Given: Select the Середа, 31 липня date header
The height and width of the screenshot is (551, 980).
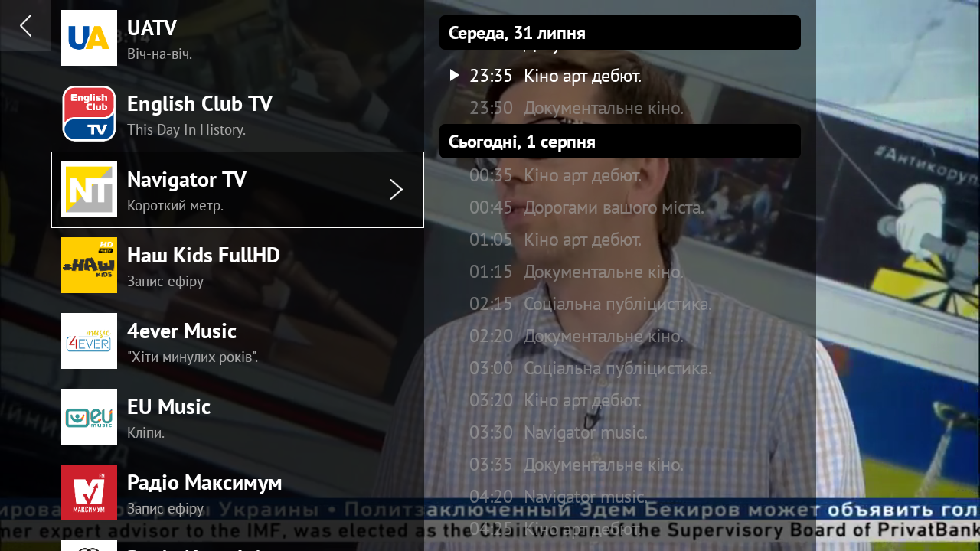Looking at the screenshot, I should (x=620, y=33).
